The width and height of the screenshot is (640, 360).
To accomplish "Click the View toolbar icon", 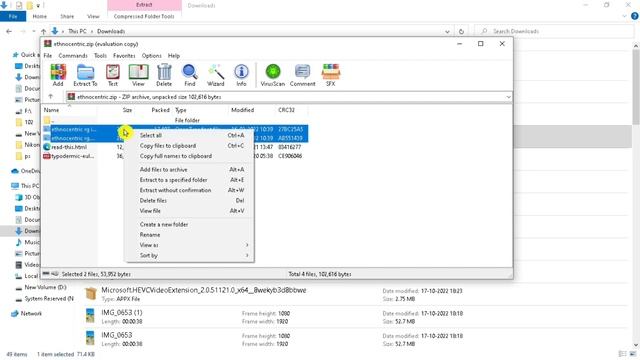I will click(138, 75).
